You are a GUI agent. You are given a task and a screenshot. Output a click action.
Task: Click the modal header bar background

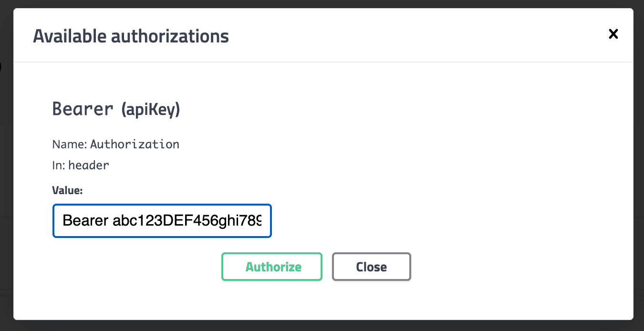point(405,36)
